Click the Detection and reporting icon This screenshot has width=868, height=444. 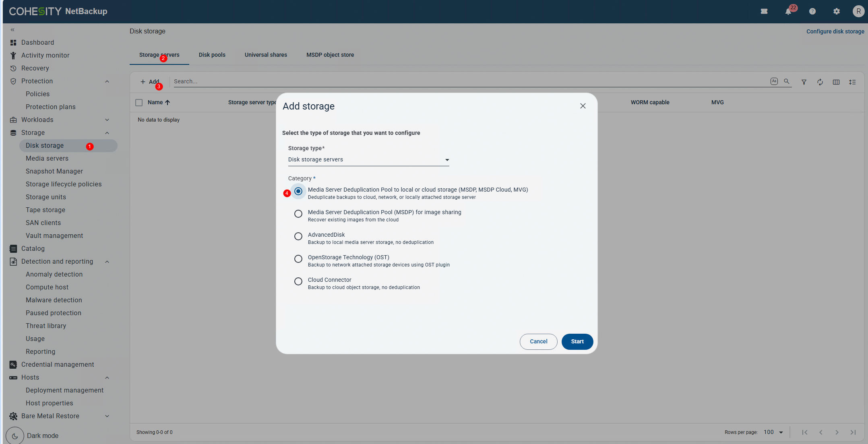click(x=13, y=262)
